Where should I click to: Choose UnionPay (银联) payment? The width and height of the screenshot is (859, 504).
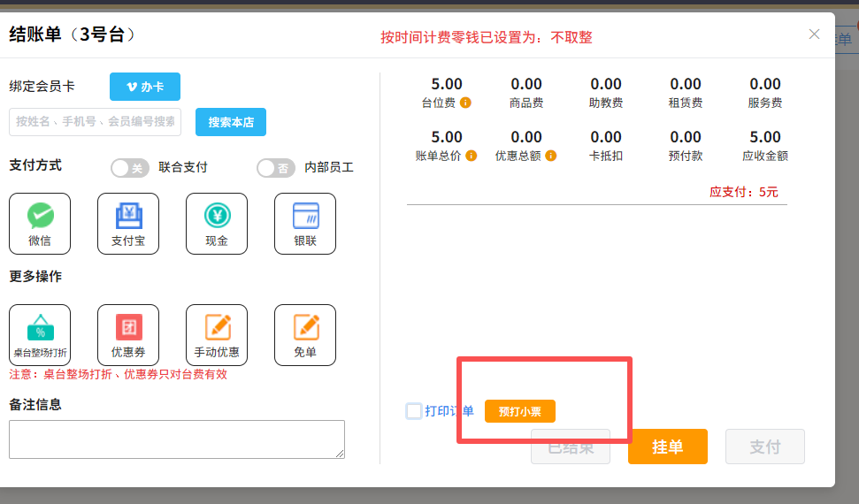click(305, 224)
